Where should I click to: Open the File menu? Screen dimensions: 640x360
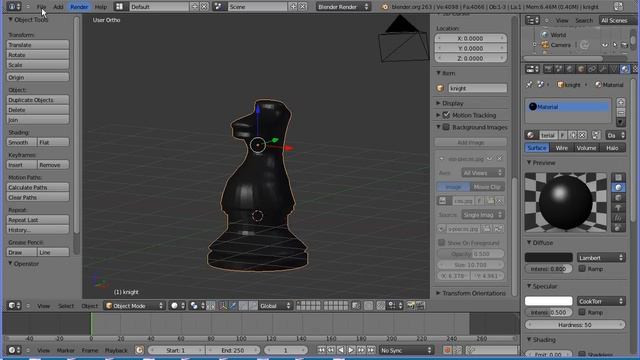(41, 7)
